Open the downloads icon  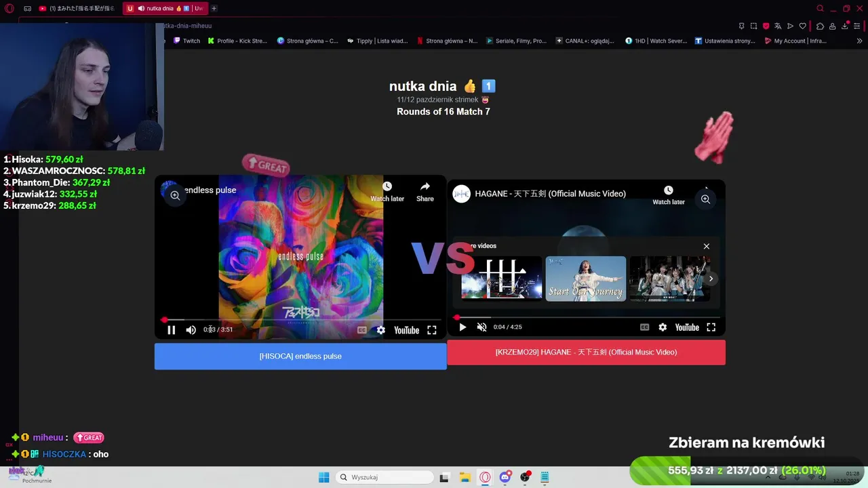(845, 26)
